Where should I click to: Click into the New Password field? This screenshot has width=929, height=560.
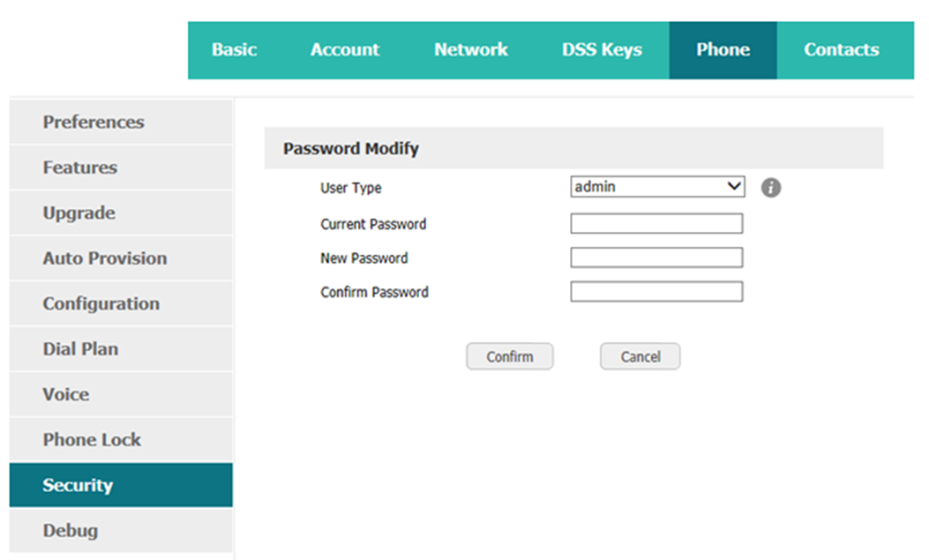pos(656,258)
